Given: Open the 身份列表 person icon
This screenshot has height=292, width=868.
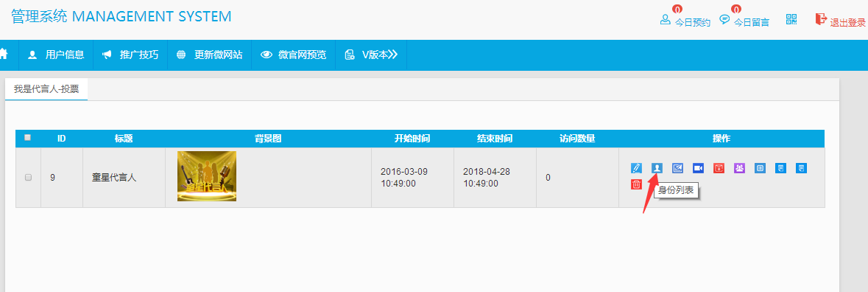Looking at the screenshot, I should pos(657,168).
